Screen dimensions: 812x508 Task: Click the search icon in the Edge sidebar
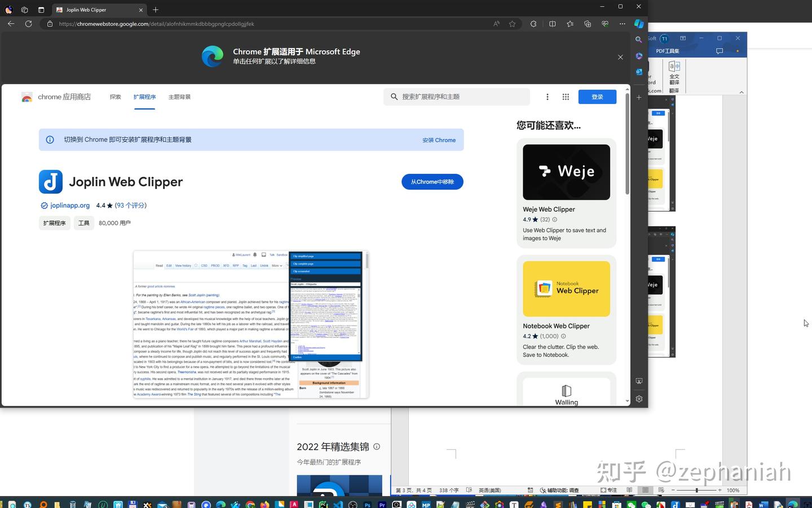point(638,40)
